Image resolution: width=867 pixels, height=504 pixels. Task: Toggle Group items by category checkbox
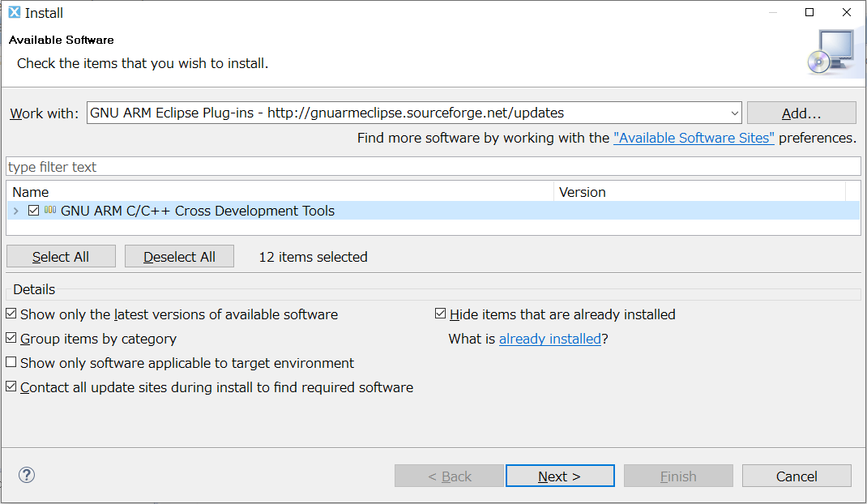(x=11, y=338)
